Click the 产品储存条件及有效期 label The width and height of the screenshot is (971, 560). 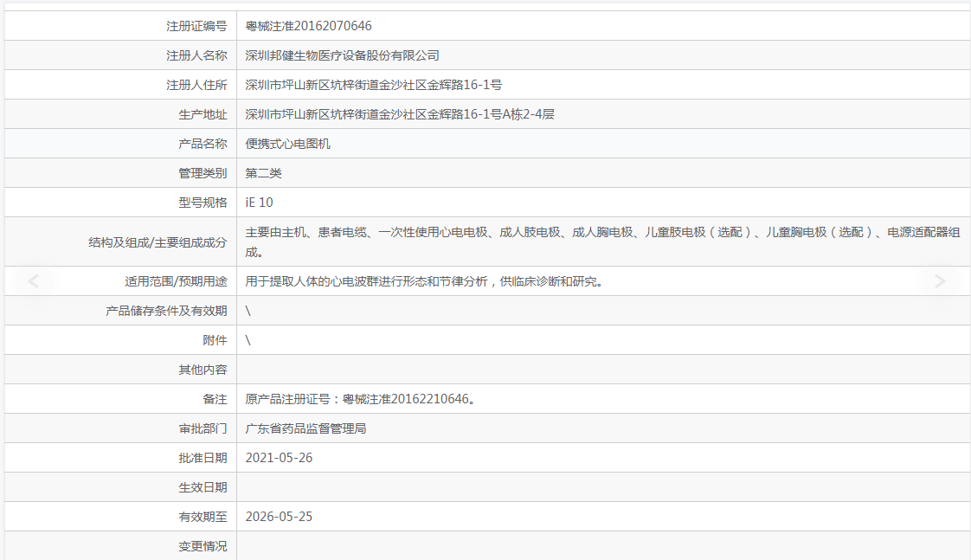166,311
